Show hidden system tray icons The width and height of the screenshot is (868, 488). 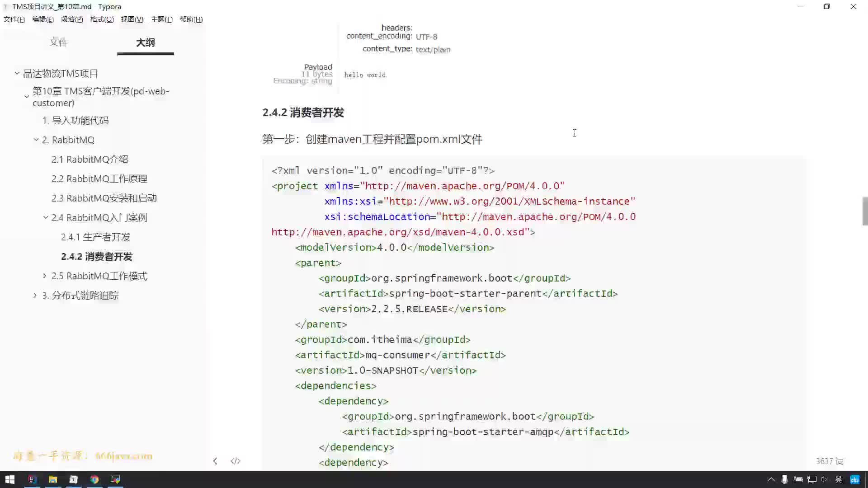771,479
